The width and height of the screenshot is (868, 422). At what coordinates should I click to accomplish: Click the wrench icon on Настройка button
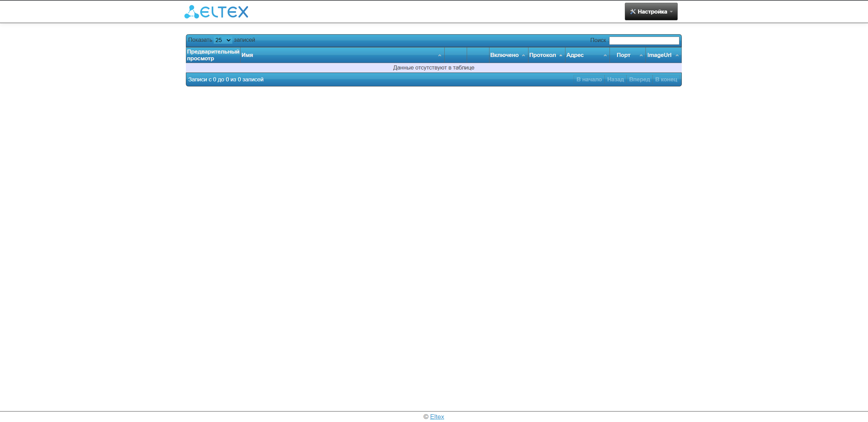[633, 12]
